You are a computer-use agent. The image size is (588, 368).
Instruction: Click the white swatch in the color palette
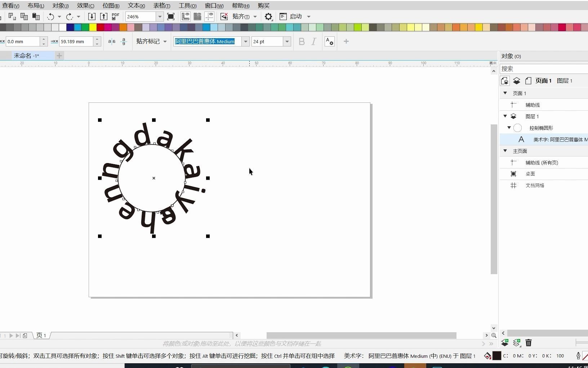point(63,27)
